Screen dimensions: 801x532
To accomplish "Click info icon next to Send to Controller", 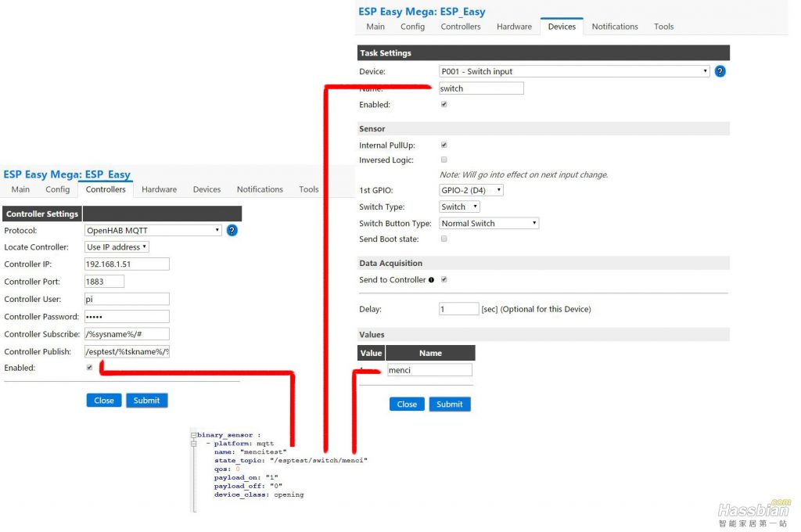I will (431, 280).
